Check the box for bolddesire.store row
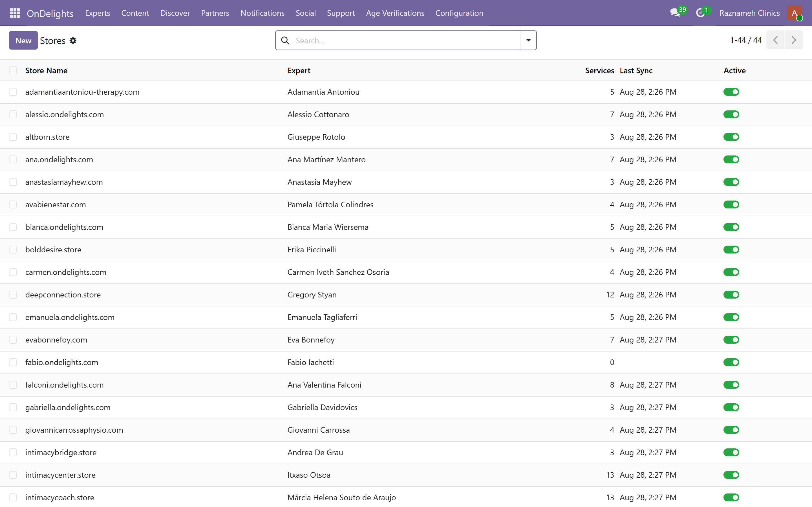Viewport: 812px width, 507px height. 13,250
